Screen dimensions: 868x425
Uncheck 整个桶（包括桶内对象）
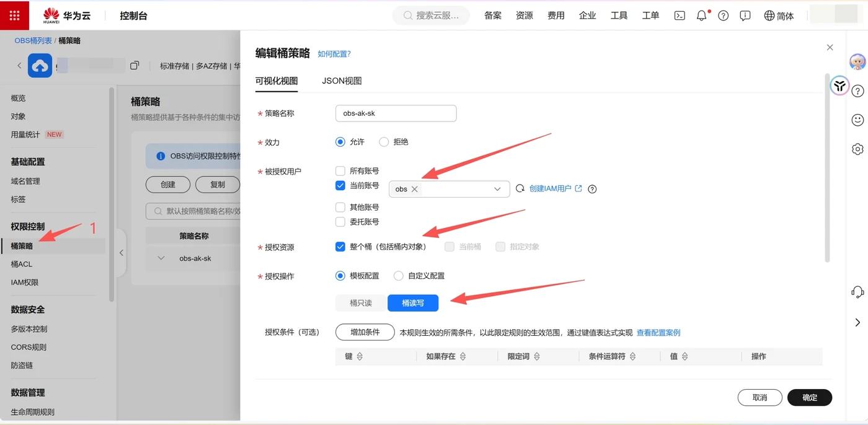pos(340,247)
